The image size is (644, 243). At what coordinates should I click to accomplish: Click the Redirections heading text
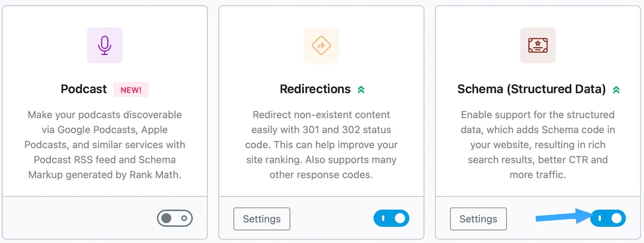[315, 89]
